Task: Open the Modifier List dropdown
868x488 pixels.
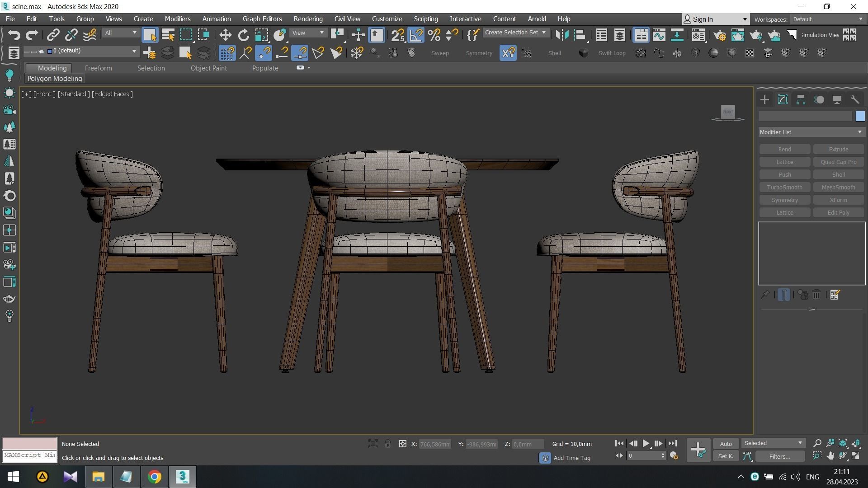Action: 811,132
